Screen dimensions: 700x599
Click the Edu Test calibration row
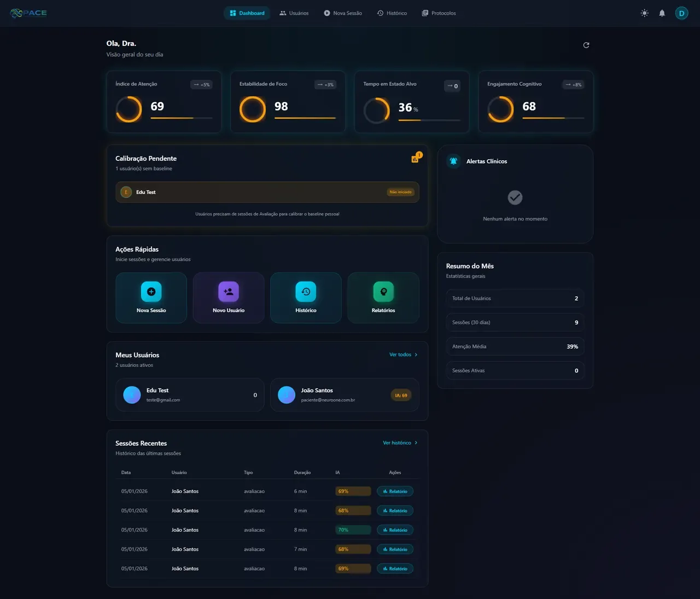pyautogui.click(x=267, y=192)
